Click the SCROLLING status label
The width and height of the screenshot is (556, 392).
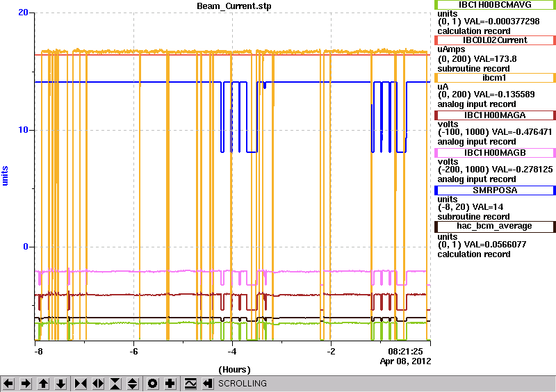coord(242,384)
